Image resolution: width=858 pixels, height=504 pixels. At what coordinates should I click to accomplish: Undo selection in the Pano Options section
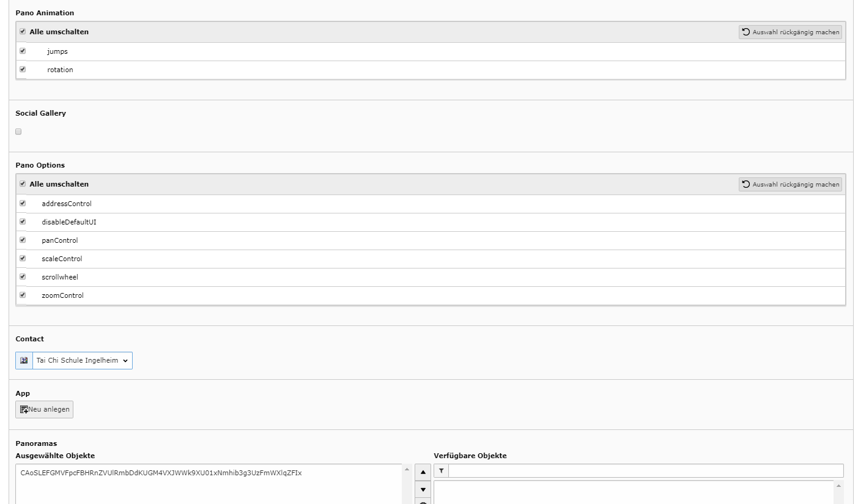click(x=790, y=184)
